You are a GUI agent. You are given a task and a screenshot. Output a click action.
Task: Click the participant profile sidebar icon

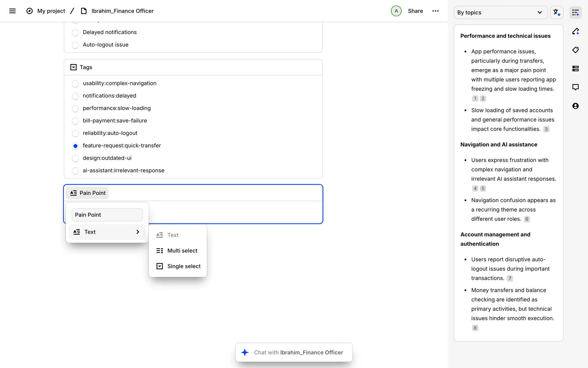click(x=575, y=106)
